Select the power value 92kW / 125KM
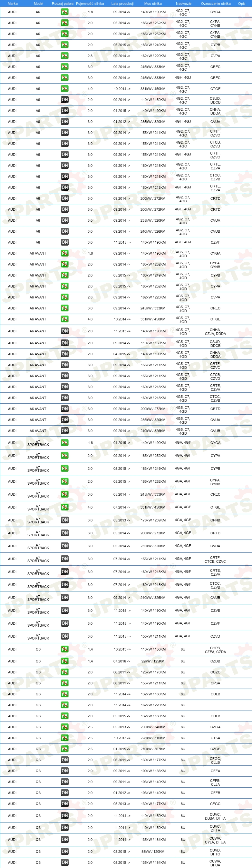Image resolution: width=252 pixels, height=868 pixels. [153, 661]
